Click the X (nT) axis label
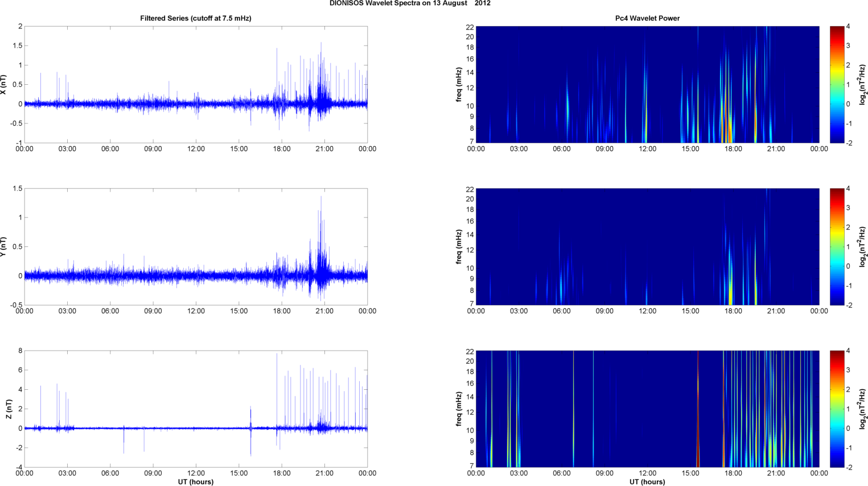Screen dimensions: 868x486 click(4, 85)
